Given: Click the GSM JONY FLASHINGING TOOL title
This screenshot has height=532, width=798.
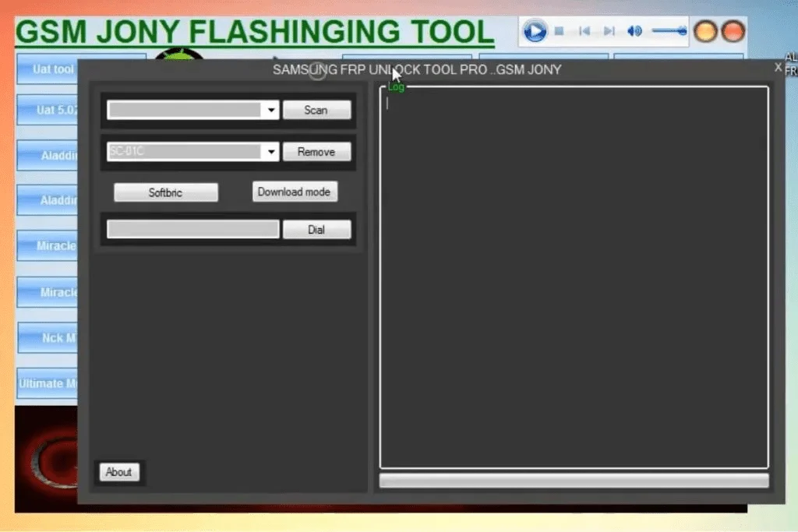Looking at the screenshot, I should pos(255,31).
